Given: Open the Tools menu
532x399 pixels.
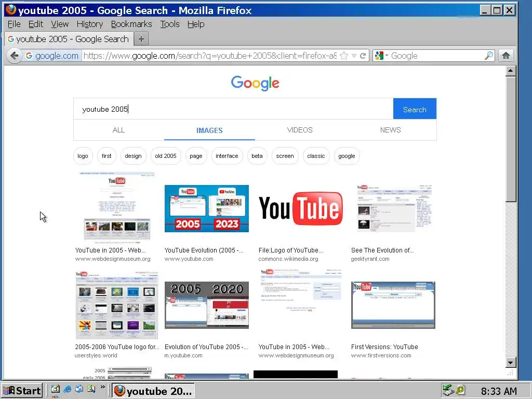Looking at the screenshot, I should (x=170, y=24).
